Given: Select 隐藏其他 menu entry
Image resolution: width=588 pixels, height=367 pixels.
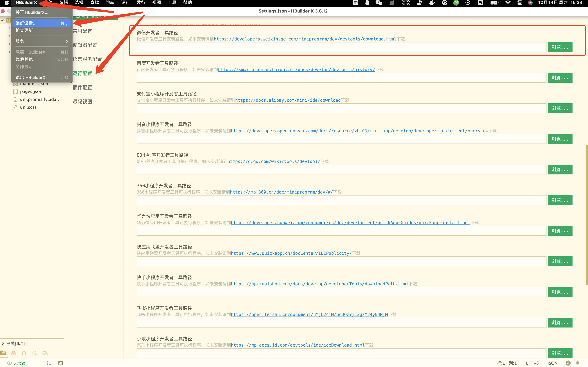Looking at the screenshot, I should click(42, 59).
